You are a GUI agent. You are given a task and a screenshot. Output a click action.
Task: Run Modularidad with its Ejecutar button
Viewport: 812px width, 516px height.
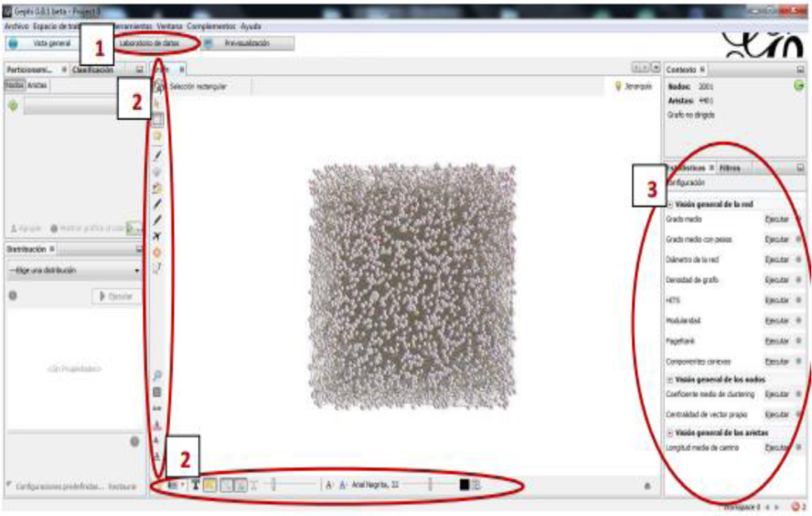click(x=776, y=321)
